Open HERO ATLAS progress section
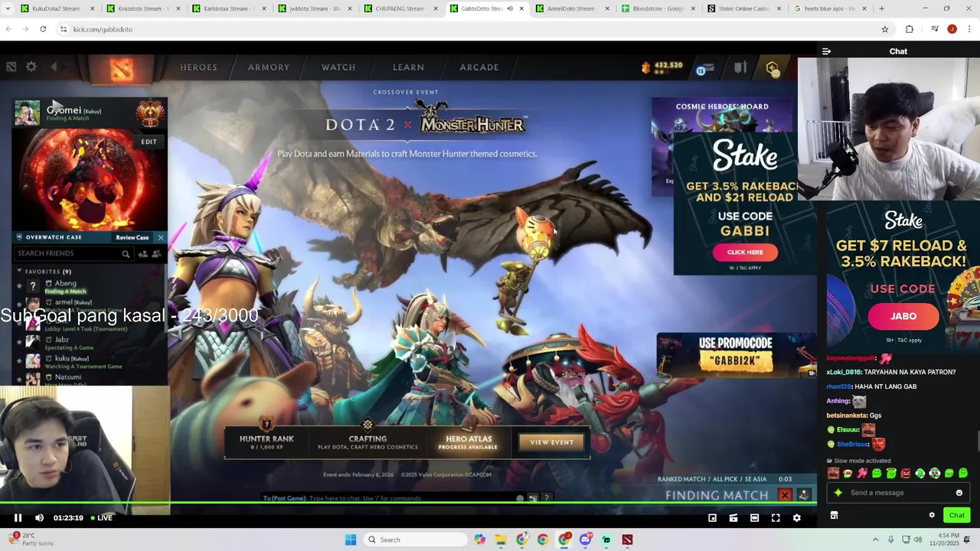The image size is (980, 551). coord(469,442)
